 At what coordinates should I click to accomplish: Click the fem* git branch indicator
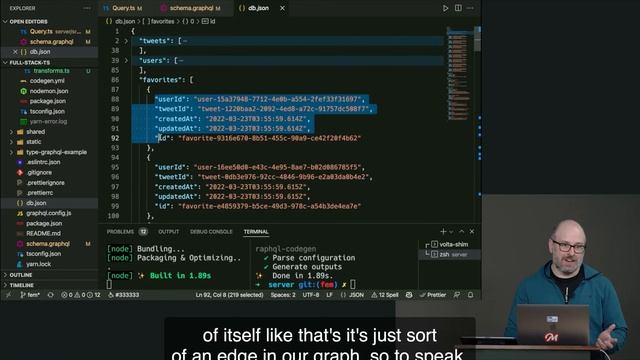tap(30, 295)
